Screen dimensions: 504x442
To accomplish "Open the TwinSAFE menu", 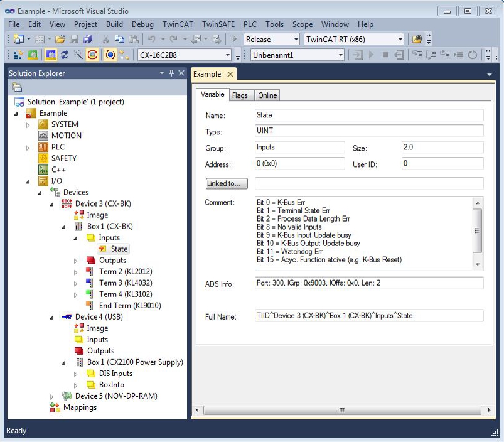I will click(218, 24).
